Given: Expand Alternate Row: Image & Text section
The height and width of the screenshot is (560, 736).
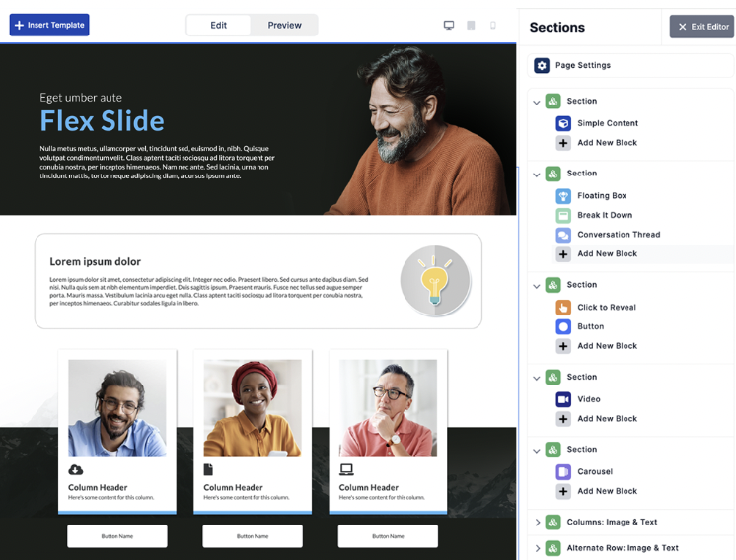Looking at the screenshot, I should [x=538, y=548].
